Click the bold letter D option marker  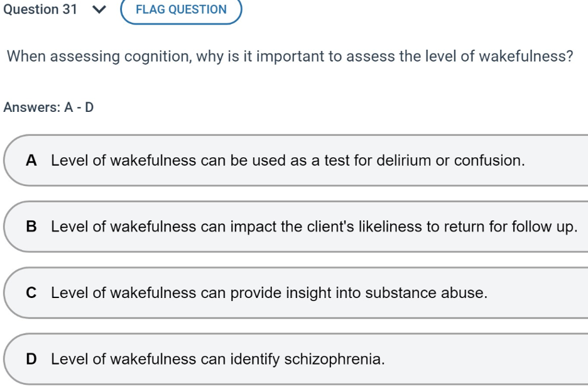[x=33, y=359]
